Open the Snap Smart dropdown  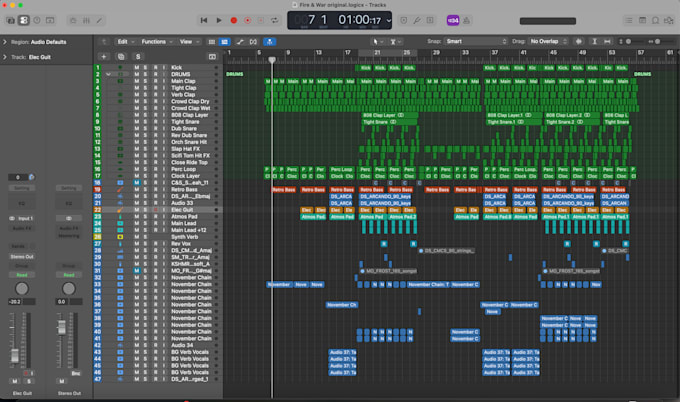click(475, 42)
